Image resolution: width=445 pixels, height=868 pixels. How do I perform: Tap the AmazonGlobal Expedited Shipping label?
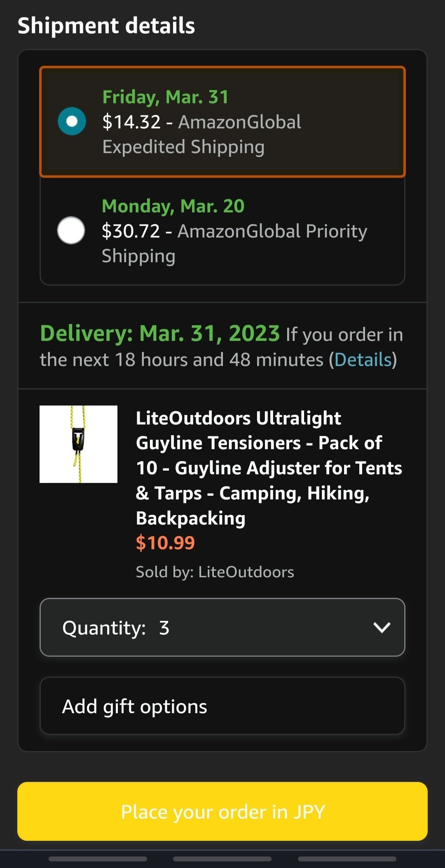click(202, 135)
